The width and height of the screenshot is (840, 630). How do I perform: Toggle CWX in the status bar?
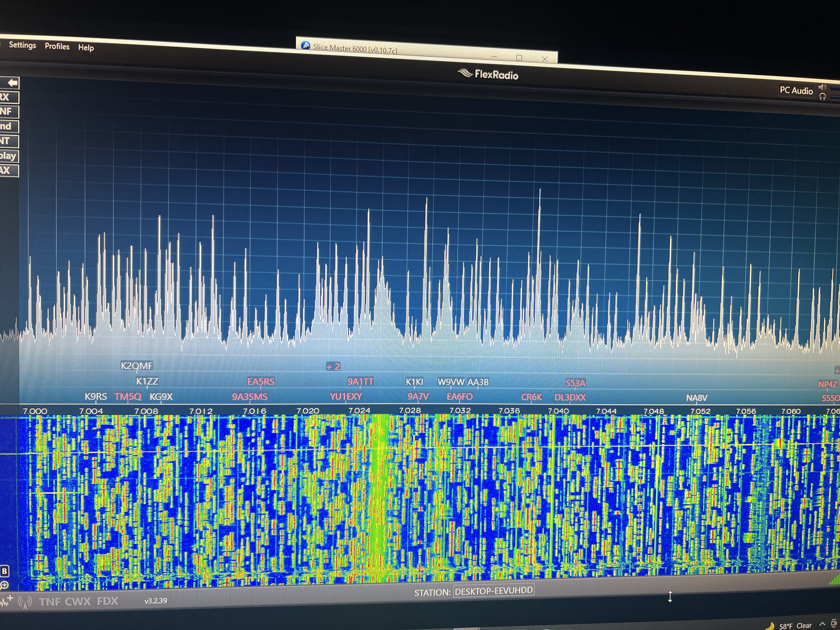78,601
